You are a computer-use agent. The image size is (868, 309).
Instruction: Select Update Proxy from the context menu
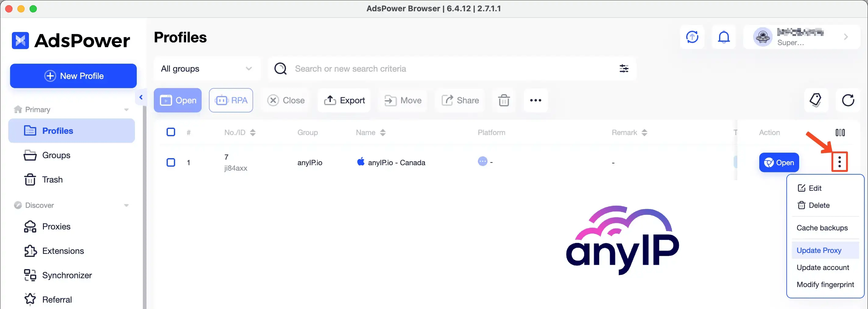pyautogui.click(x=819, y=250)
